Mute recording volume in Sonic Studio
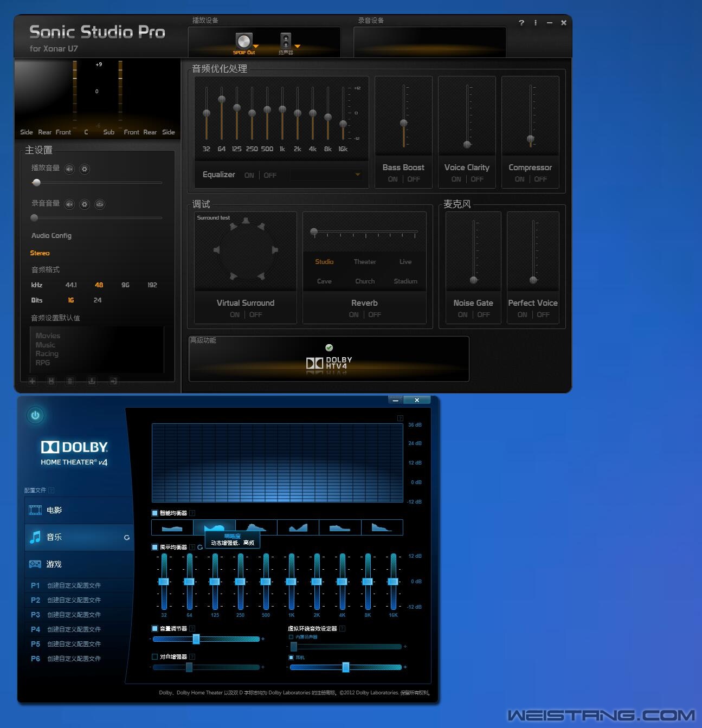Screen dimensions: 702x728 (69, 204)
